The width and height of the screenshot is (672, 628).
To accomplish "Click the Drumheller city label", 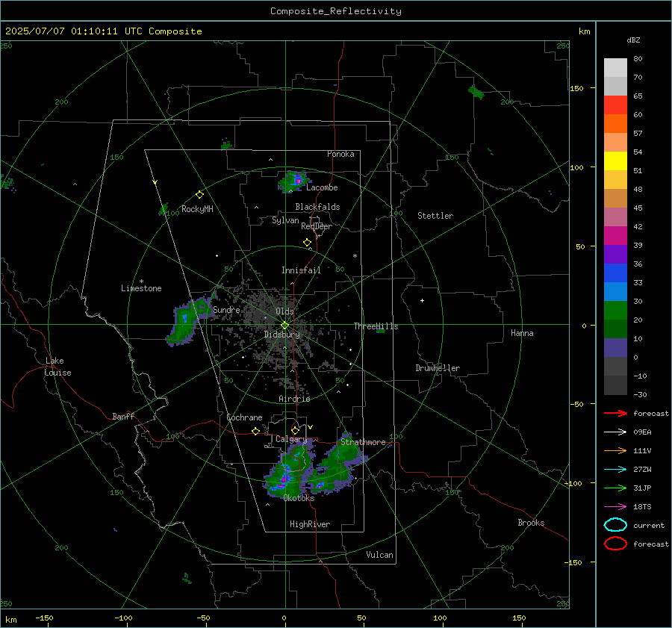I will click(438, 368).
